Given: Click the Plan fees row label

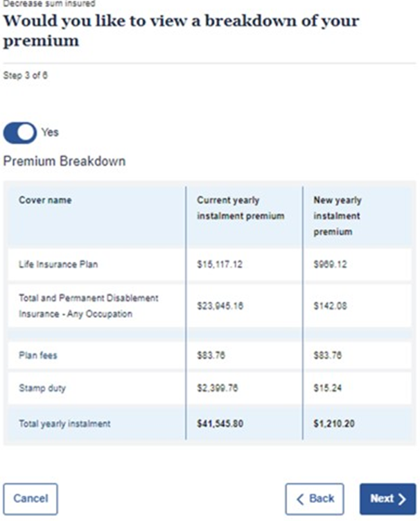Looking at the screenshot, I should (x=38, y=355).
